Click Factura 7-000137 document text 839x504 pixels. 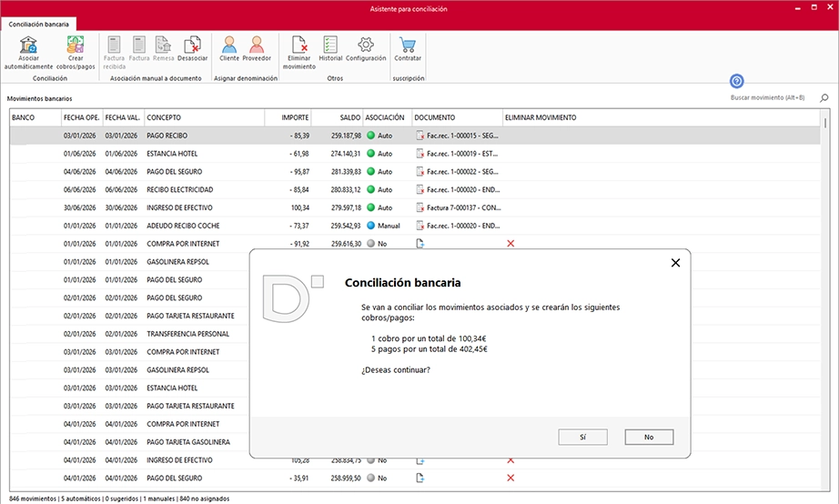(x=463, y=207)
